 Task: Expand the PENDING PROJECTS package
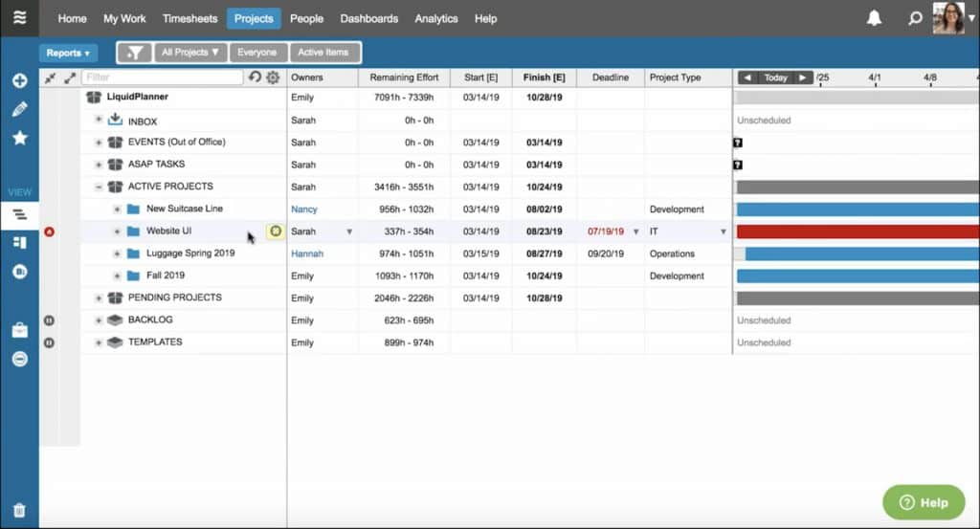coord(99,298)
